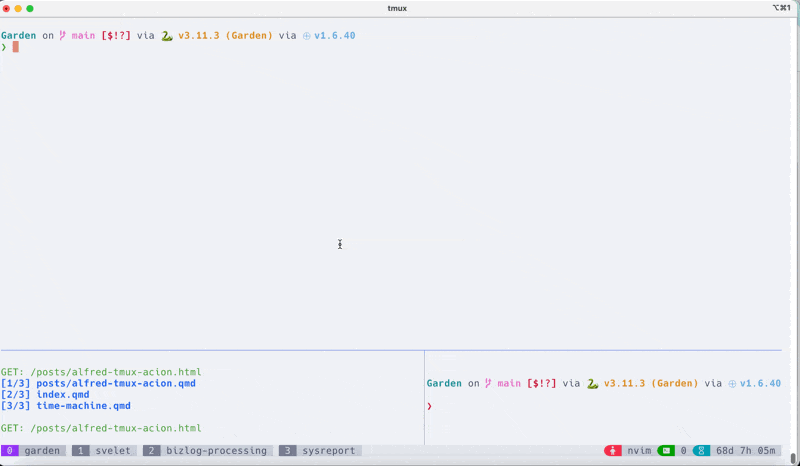
Task: Click 'v3.11.3 (Garden)' in bottom-right pane
Action: [x=651, y=384]
